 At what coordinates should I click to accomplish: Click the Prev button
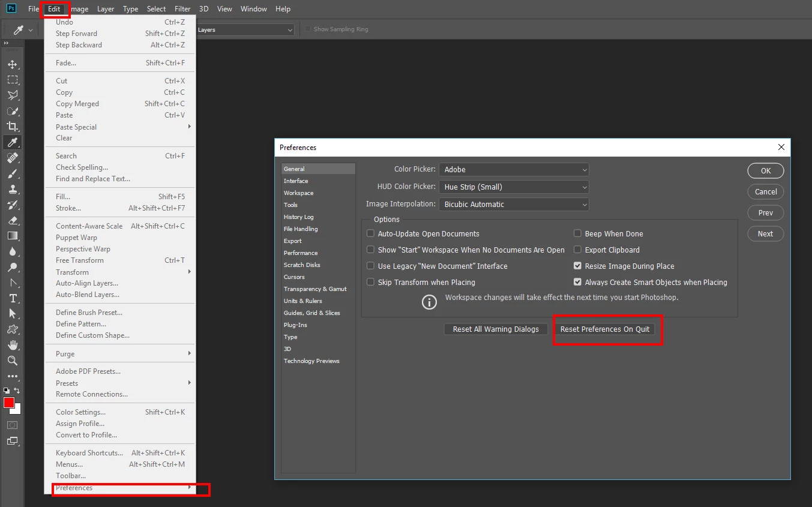pyautogui.click(x=766, y=213)
